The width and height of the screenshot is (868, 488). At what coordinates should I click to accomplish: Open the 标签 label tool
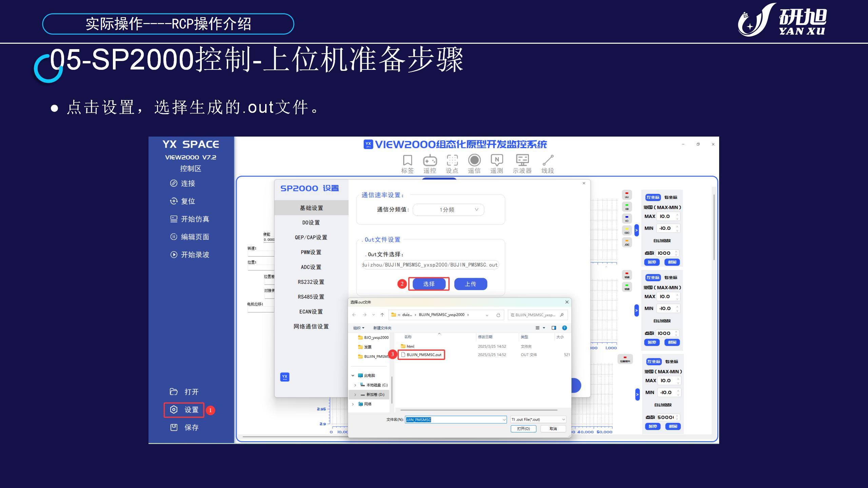407,164
